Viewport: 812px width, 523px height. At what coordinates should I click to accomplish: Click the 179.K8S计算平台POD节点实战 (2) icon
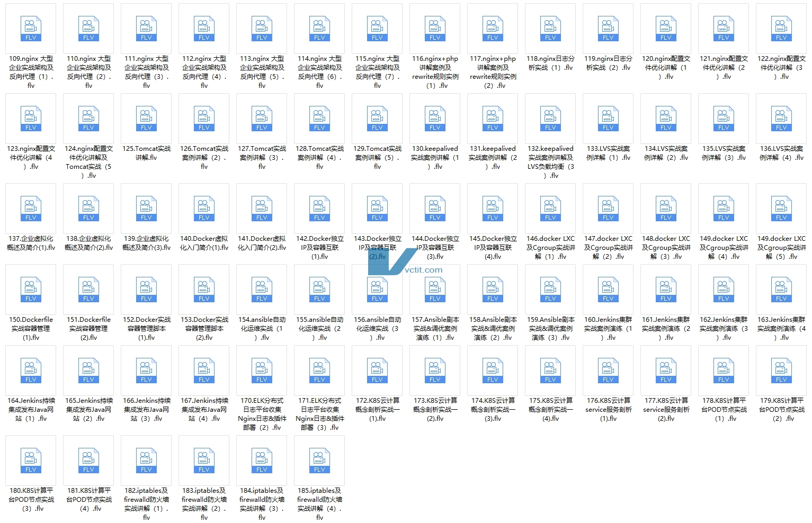(x=781, y=371)
